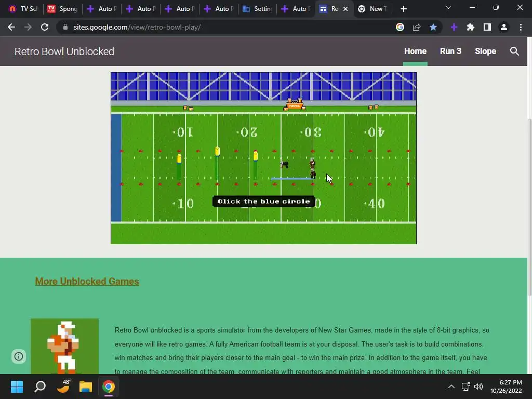Viewport: 532px width, 399px height.
Task: Select the first Auto P tab
Action: (x=102, y=9)
